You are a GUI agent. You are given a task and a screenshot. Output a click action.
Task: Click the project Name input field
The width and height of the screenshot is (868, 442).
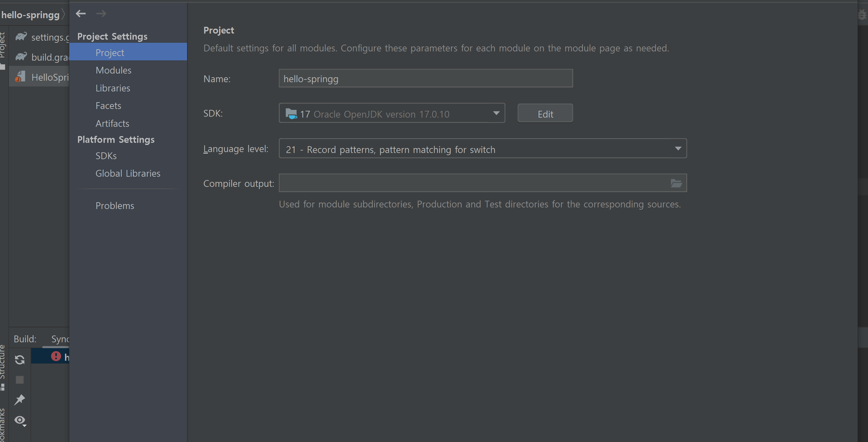point(426,78)
